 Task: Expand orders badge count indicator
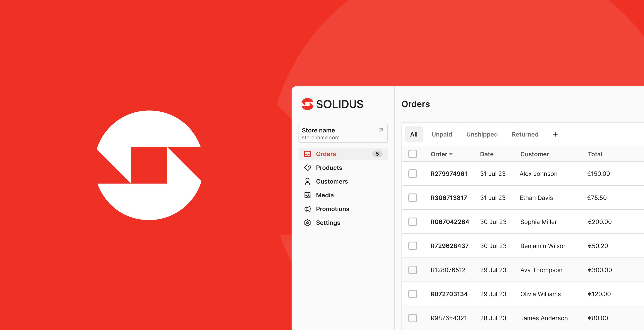click(377, 154)
